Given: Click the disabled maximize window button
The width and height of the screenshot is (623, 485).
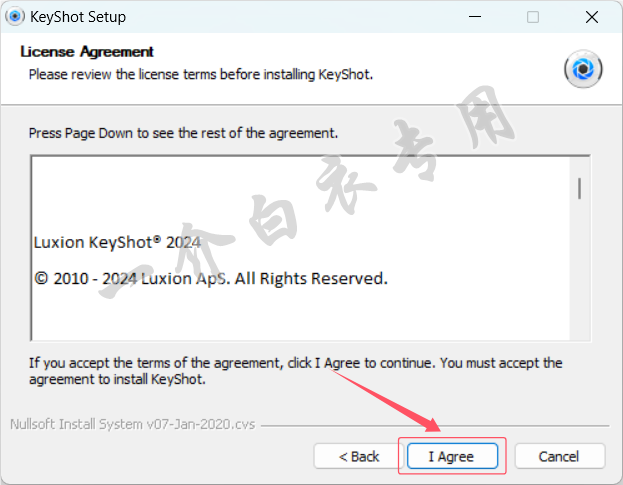Looking at the screenshot, I should point(533,17).
